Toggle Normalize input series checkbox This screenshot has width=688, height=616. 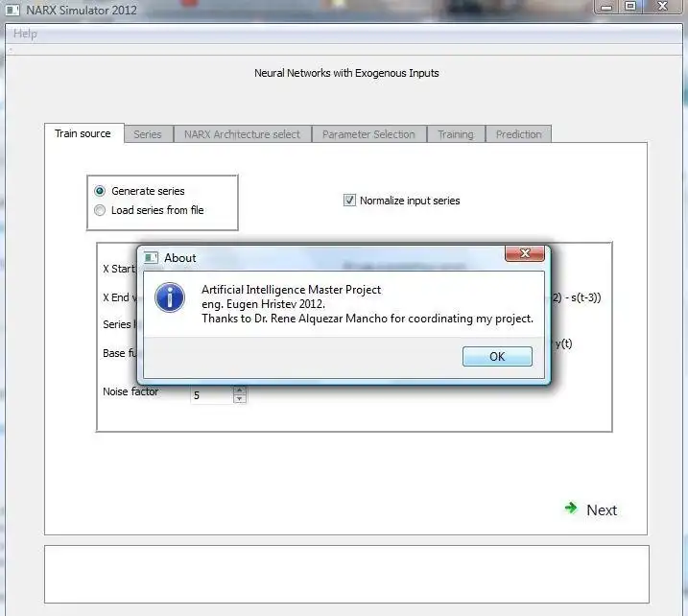pos(349,201)
